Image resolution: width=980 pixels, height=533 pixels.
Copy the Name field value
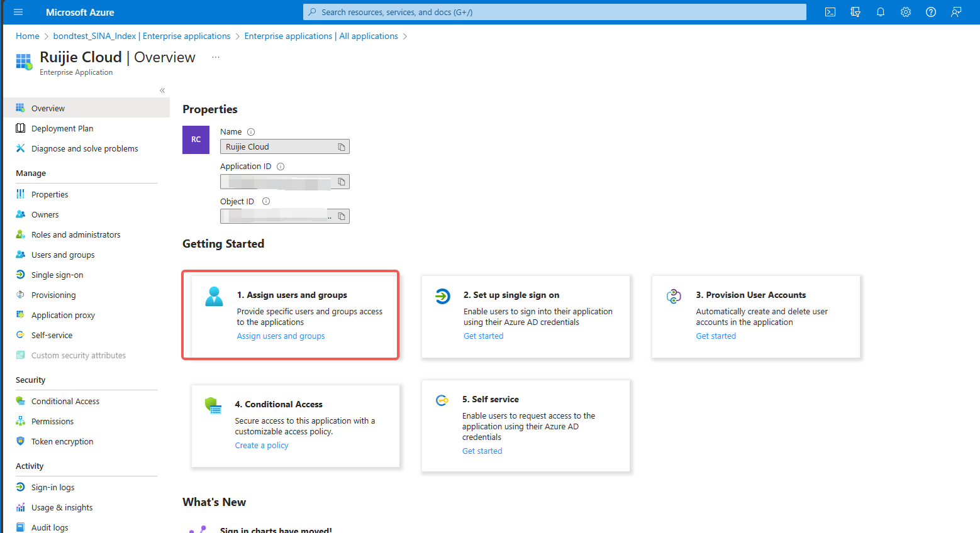coord(342,147)
